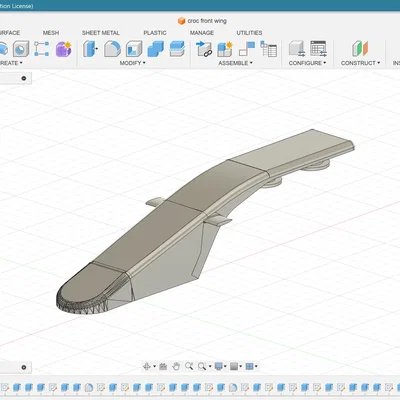The width and height of the screenshot is (400, 400).
Task: Click the Look At navigation icon
Action: click(163, 367)
